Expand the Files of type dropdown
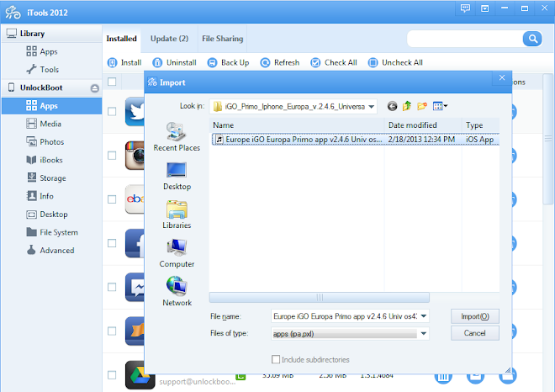This screenshot has width=555, height=392. (423, 334)
